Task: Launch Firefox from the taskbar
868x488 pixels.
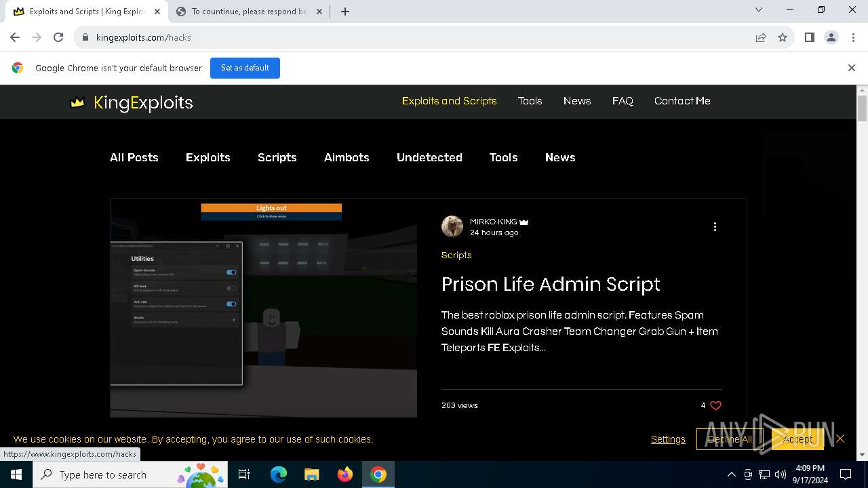Action: pos(345,474)
